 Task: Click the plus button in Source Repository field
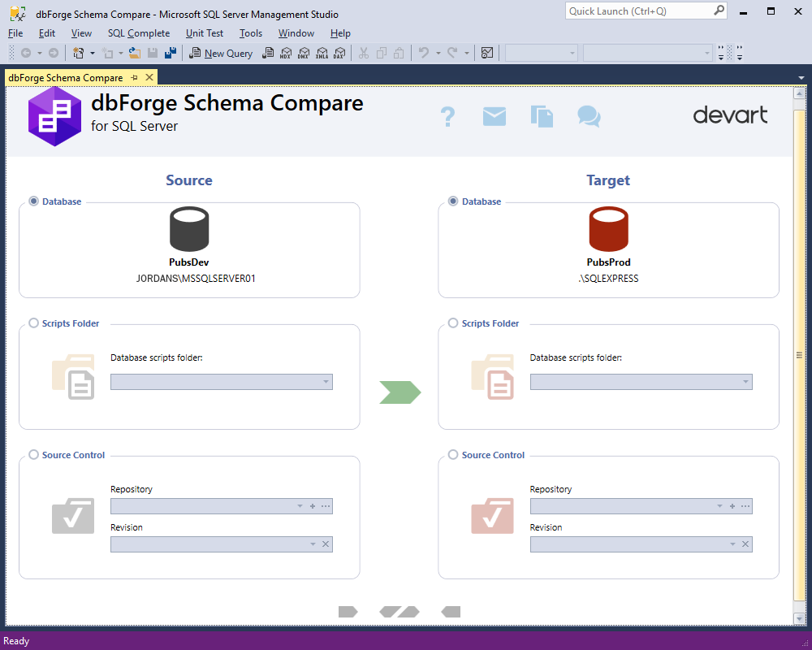313,506
